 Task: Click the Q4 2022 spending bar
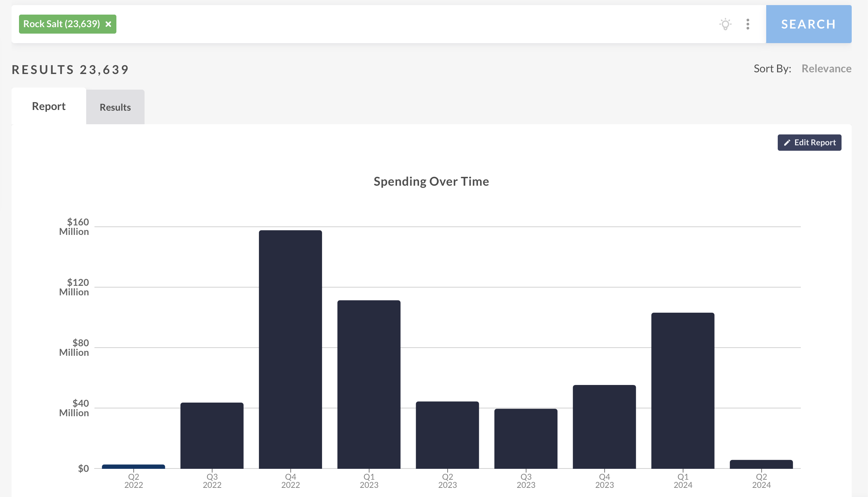(290, 349)
